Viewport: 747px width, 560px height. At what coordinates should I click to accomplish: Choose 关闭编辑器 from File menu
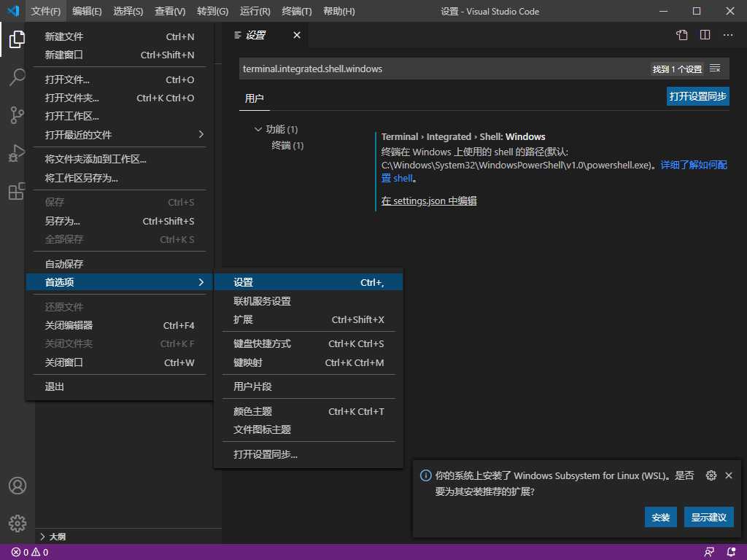(x=120, y=325)
